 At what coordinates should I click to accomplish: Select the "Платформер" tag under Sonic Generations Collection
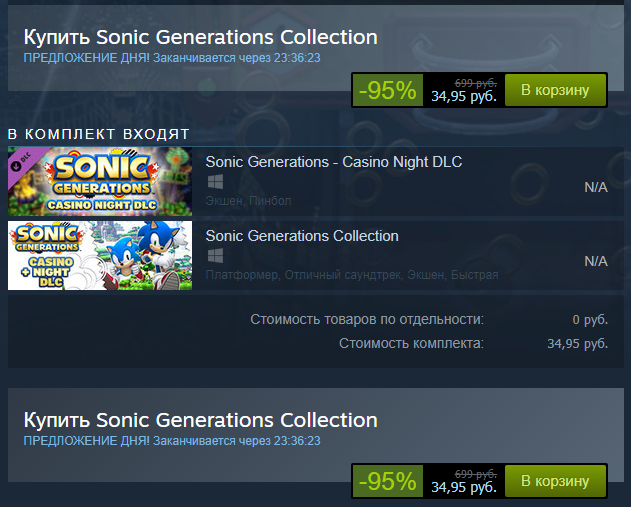click(x=241, y=275)
